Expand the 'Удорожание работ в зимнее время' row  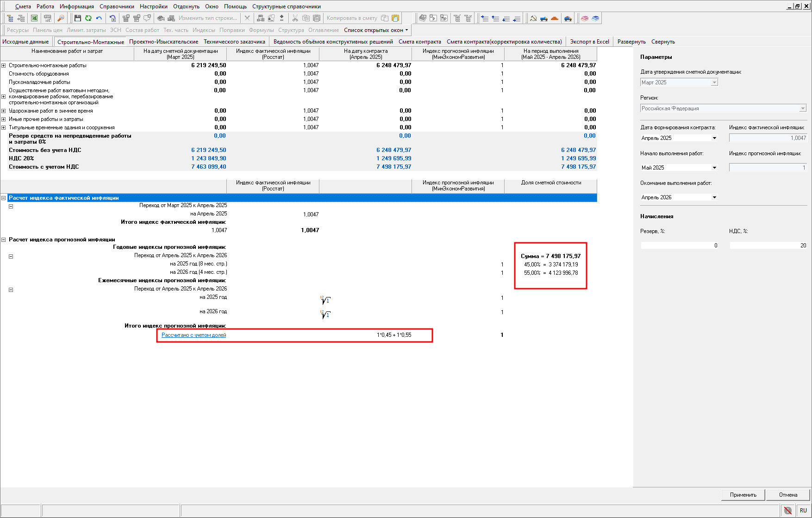click(x=4, y=111)
